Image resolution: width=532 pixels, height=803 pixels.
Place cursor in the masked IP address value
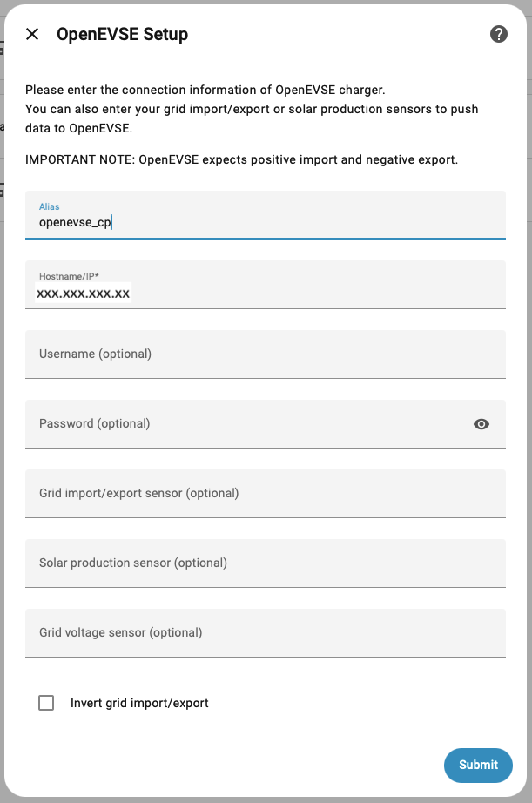pyautogui.click(x=84, y=294)
